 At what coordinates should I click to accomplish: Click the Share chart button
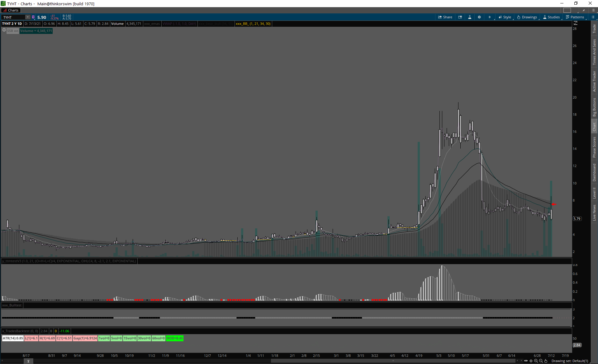click(x=445, y=17)
